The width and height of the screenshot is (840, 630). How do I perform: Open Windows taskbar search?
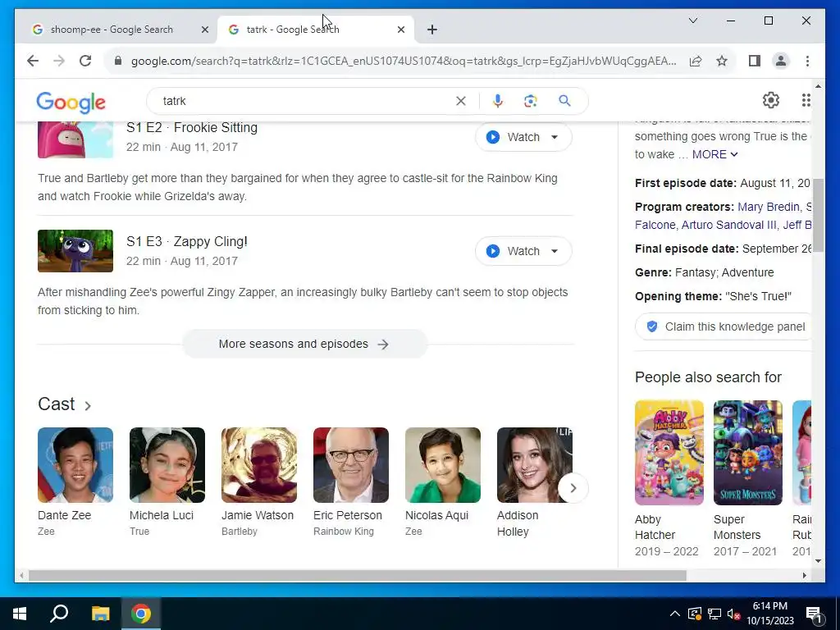[x=59, y=614]
